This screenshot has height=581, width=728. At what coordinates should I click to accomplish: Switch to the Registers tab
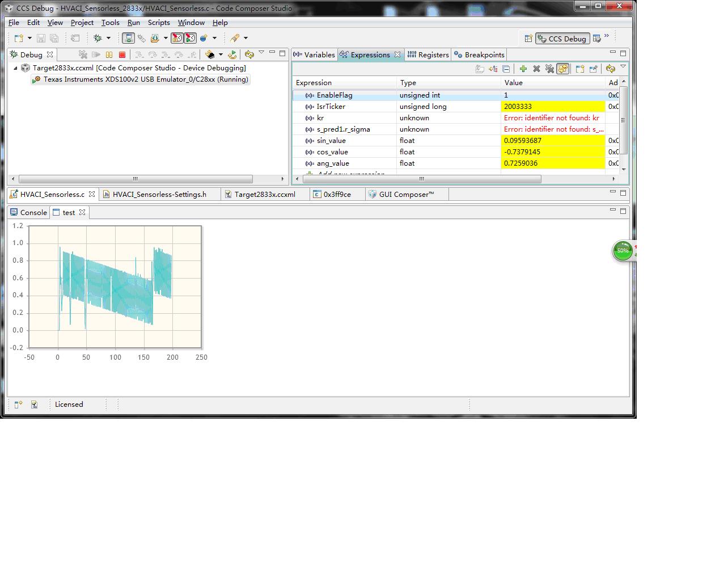click(x=433, y=54)
